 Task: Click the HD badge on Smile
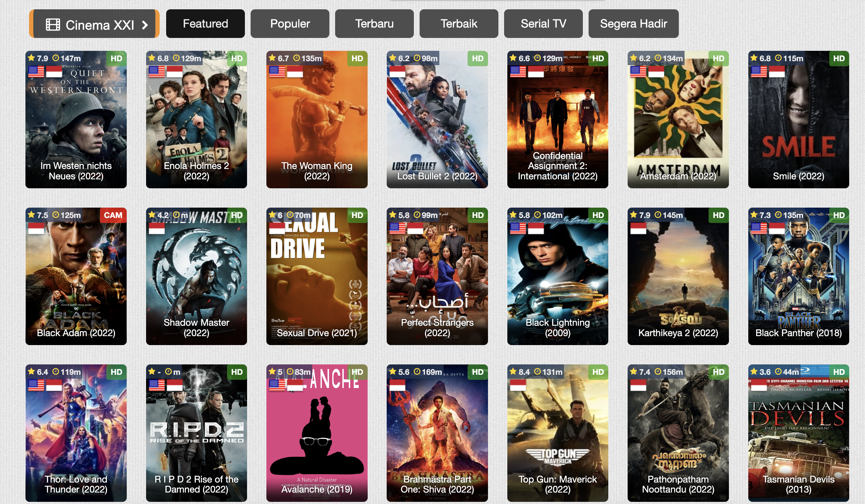pyautogui.click(x=839, y=58)
